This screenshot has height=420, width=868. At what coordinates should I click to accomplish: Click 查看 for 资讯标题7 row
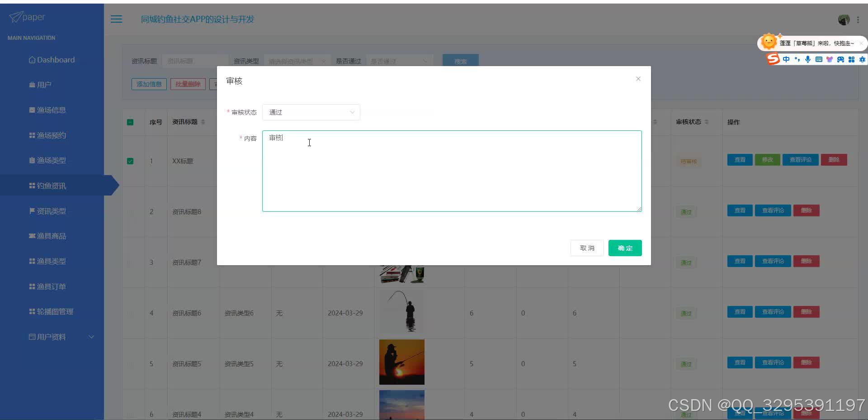coord(740,261)
